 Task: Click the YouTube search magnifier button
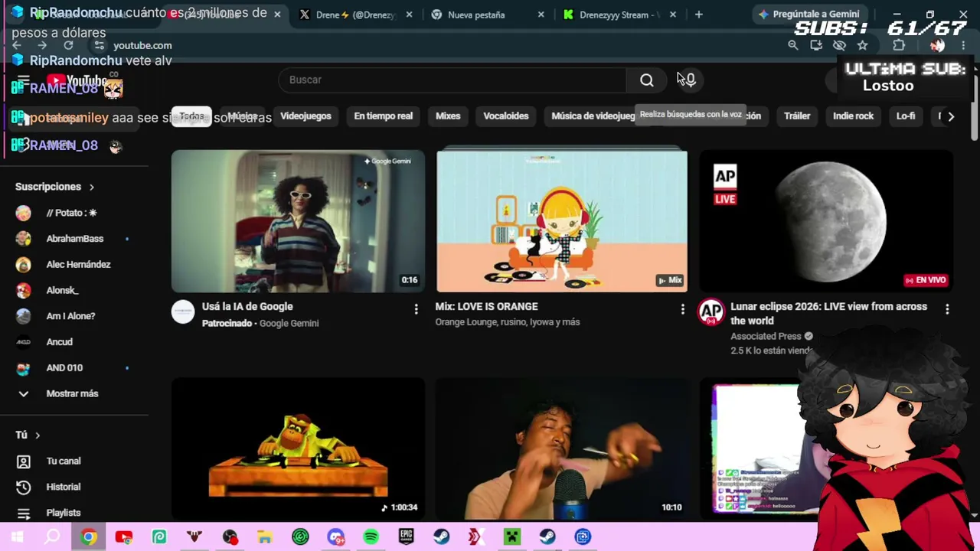pyautogui.click(x=647, y=80)
